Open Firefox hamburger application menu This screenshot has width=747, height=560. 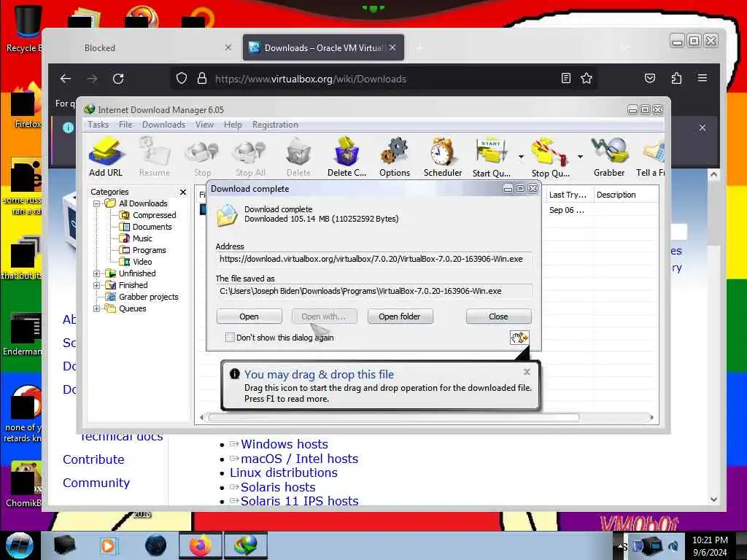click(703, 78)
